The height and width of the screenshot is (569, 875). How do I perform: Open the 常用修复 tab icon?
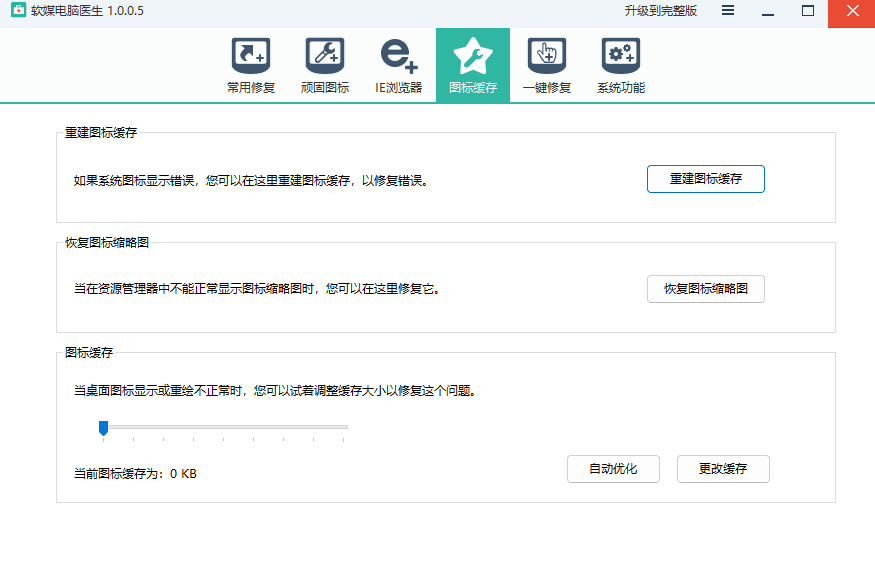(250, 54)
